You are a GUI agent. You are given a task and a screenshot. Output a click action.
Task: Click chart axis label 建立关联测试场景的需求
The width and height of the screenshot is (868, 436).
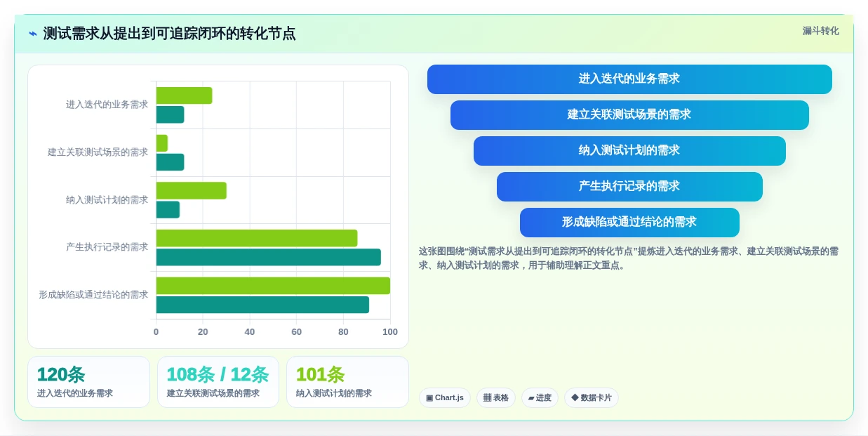(98, 152)
